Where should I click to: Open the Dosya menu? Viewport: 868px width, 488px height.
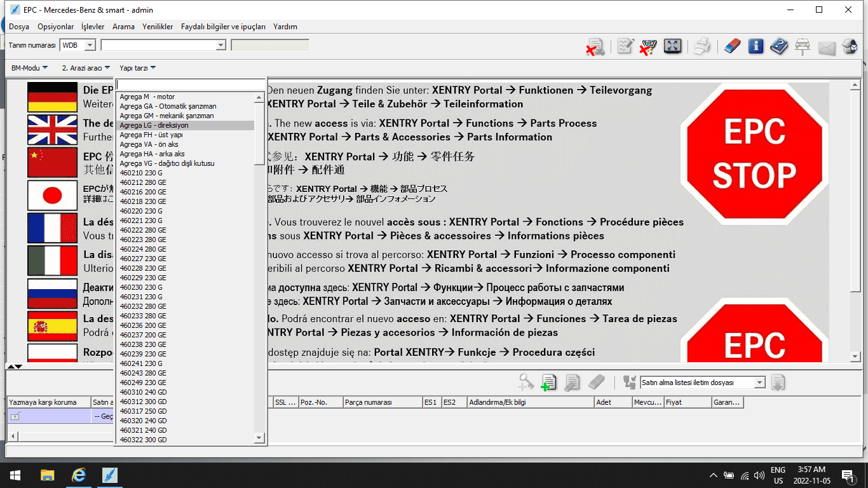coord(19,27)
